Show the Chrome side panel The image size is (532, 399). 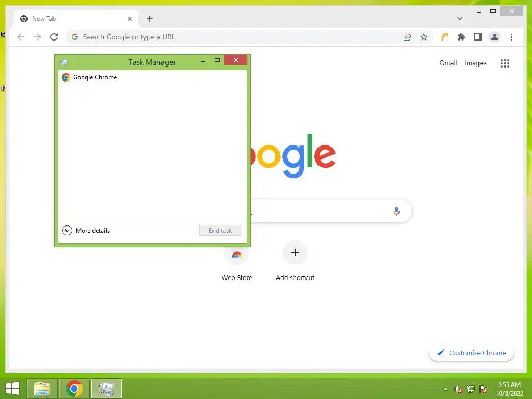pos(478,37)
